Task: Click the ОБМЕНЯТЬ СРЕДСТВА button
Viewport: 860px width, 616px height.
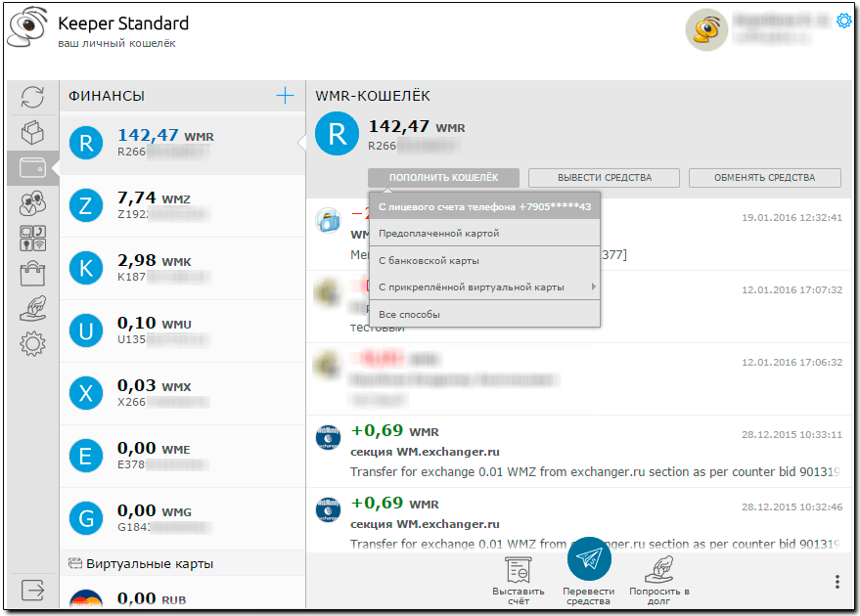Action: click(764, 178)
